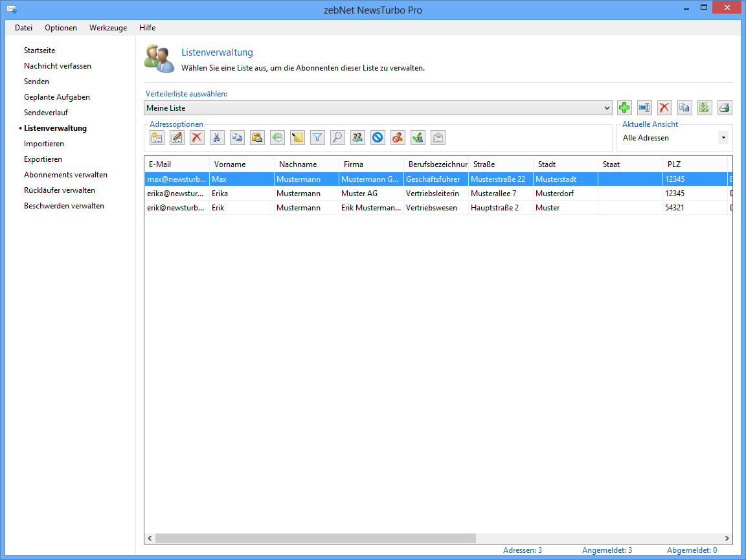Click the app icon in the title bar
The width and height of the screenshot is (746, 560).
coord(12,10)
